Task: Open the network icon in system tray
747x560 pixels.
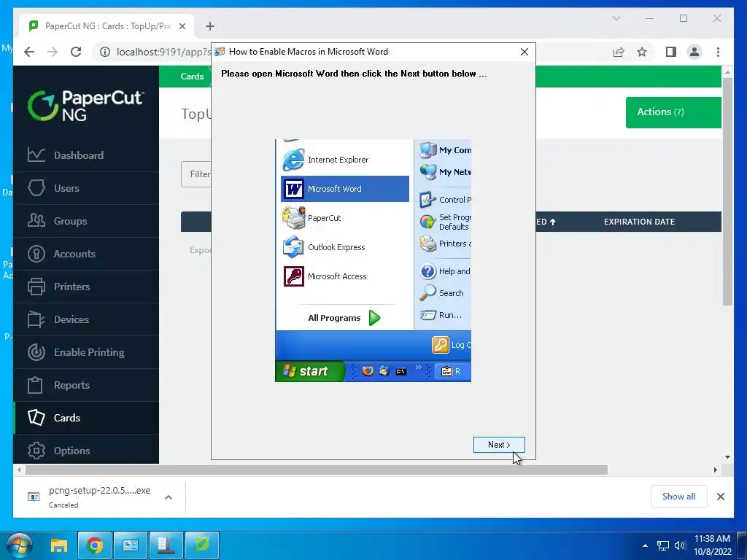Action: pyautogui.click(x=662, y=545)
